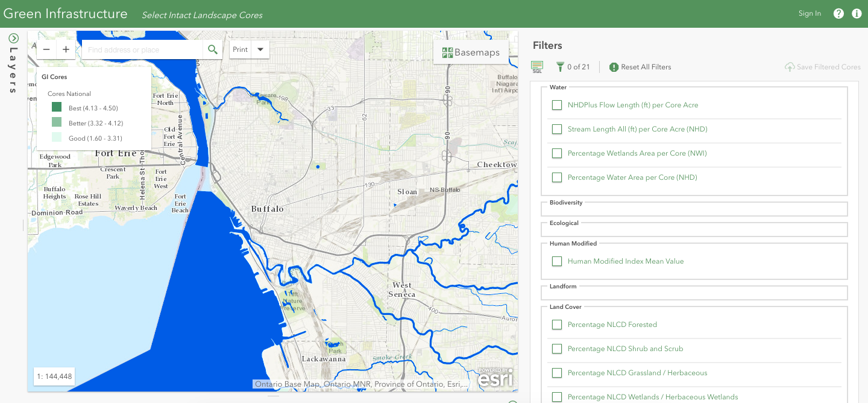The image size is (868, 403).
Task: Open the Print dropdown arrow
Action: tap(260, 49)
